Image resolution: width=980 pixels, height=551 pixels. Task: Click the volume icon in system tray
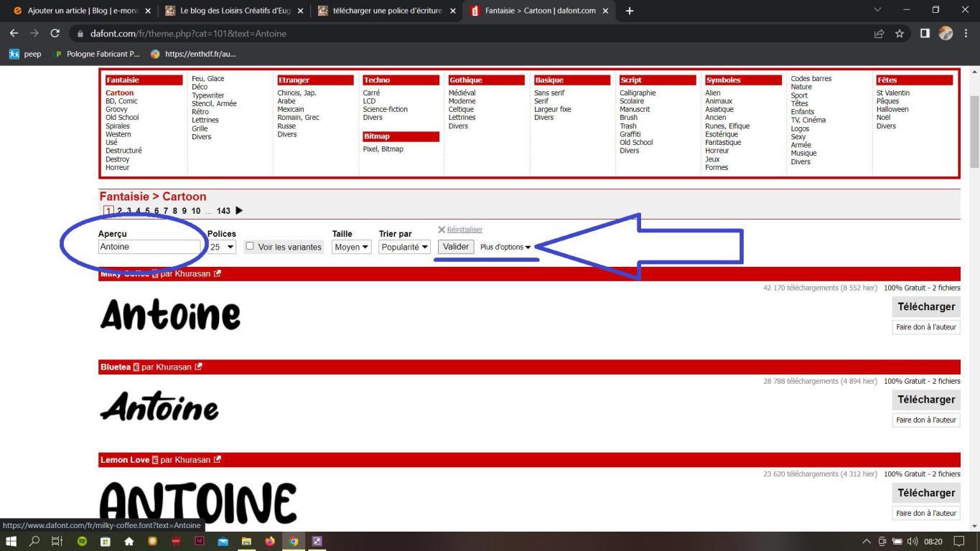tap(913, 542)
